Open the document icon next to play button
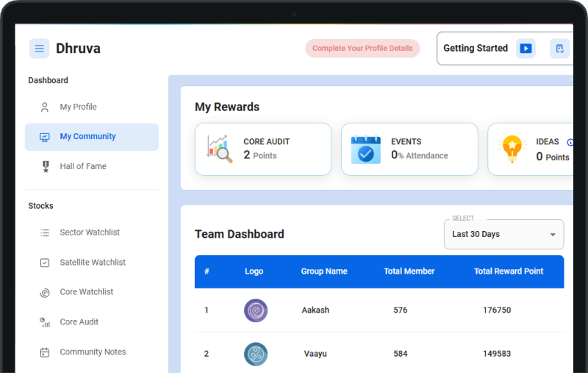This screenshot has width=588, height=373. pyautogui.click(x=560, y=49)
